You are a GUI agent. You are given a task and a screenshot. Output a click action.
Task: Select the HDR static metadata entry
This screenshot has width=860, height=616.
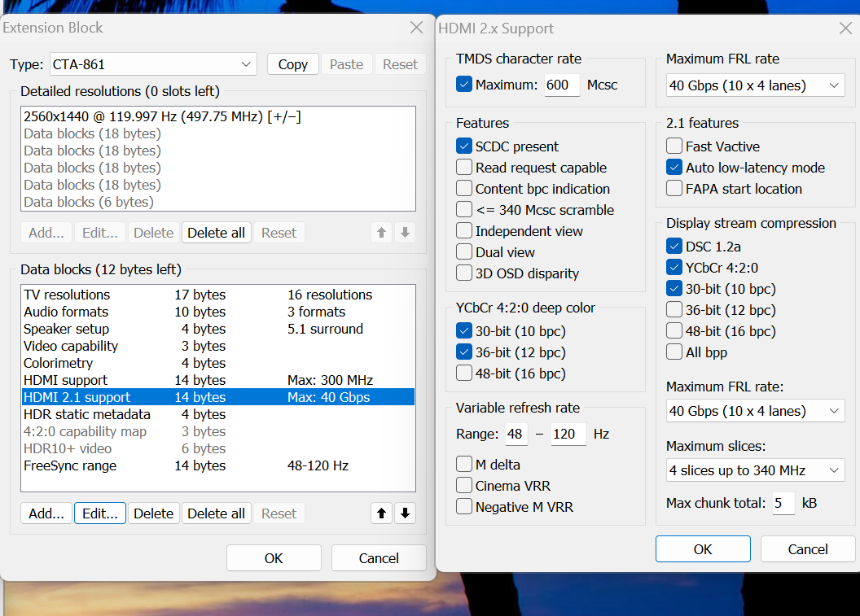[86, 415]
